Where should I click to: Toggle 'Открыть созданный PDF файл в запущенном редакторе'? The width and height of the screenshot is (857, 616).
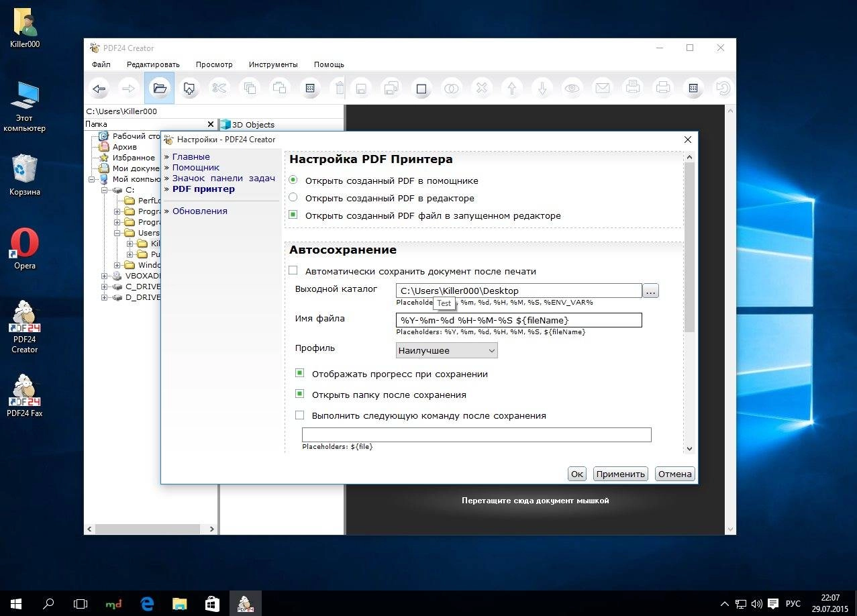click(x=293, y=215)
